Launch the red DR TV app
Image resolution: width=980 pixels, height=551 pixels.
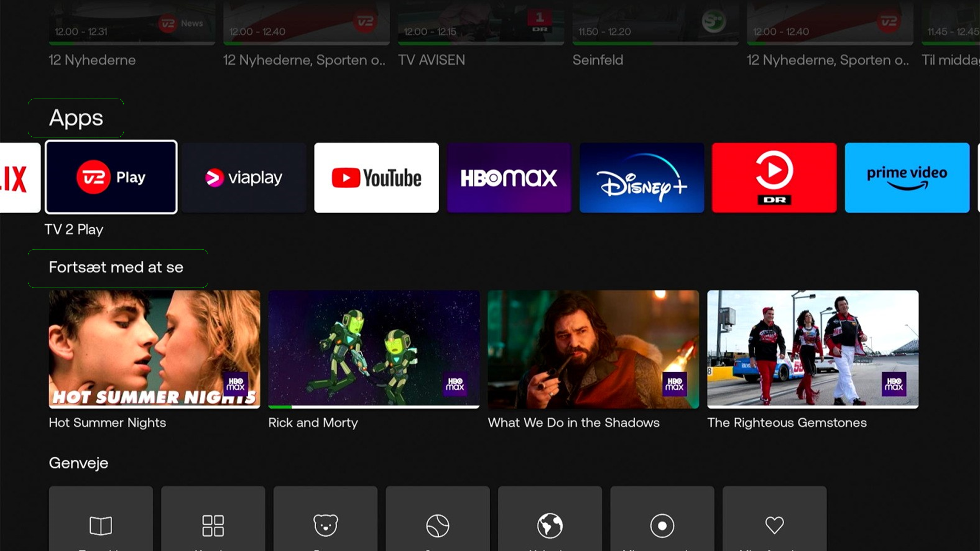click(x=774, y=178)
